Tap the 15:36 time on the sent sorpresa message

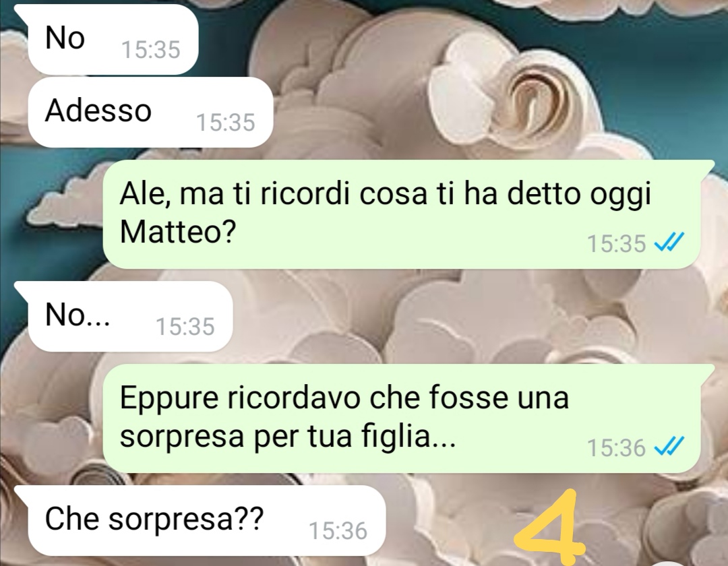coord(617,448)
